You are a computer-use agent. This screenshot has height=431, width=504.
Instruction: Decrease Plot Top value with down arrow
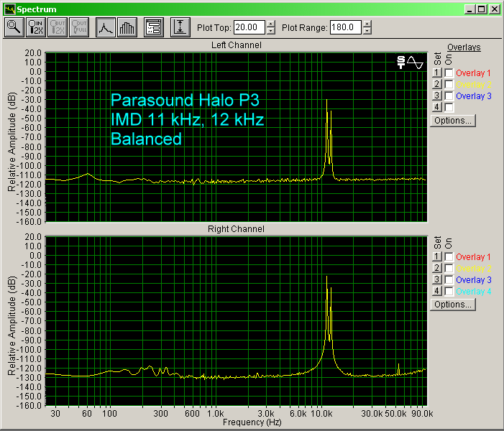(x=270, y=31)
